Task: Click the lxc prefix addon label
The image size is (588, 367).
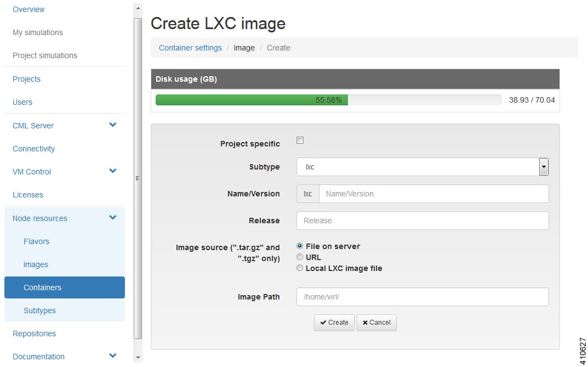Action: pyautogui.click(x=308, y=194)
